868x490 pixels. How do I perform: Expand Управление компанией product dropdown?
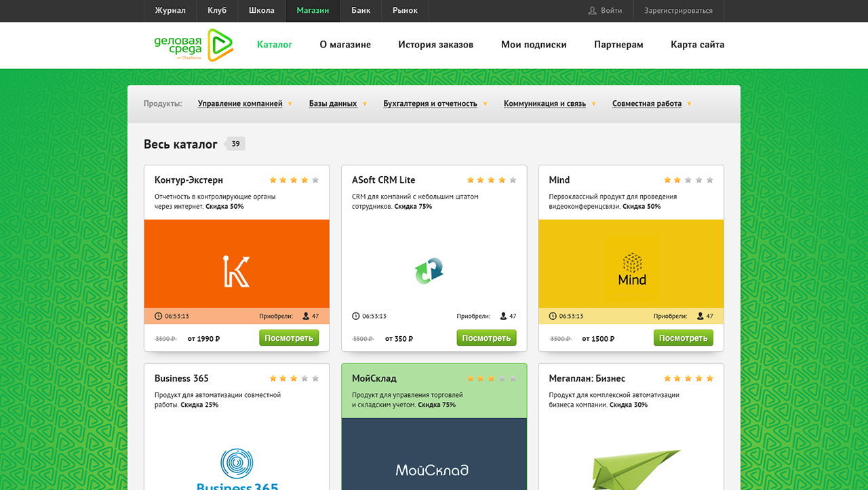point(245,104)
